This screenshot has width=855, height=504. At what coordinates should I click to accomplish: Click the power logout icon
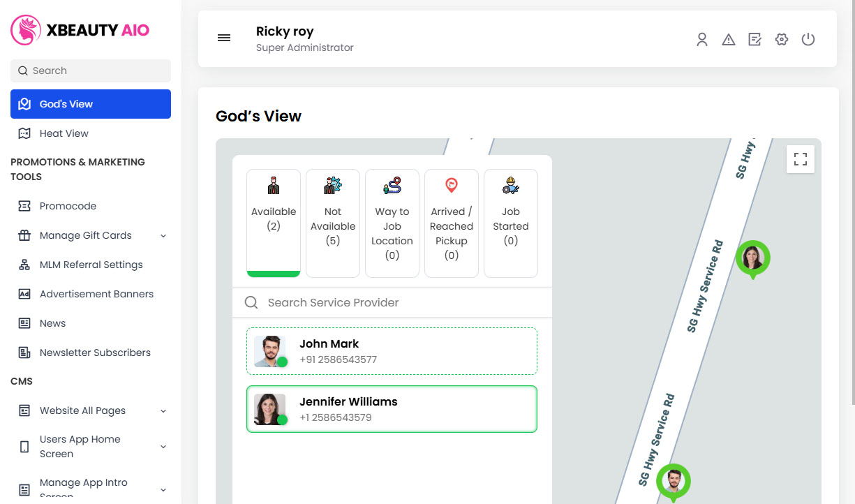click(x=808, y=40)
